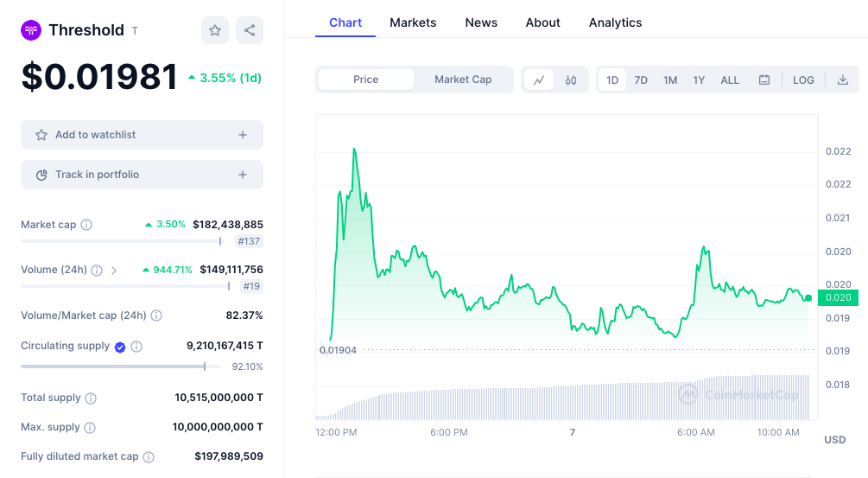Image resolution: width=868 pixels, height=478 pixels.
Task: Click the circulating supply verified badge
Action: (x=120, y=347)
